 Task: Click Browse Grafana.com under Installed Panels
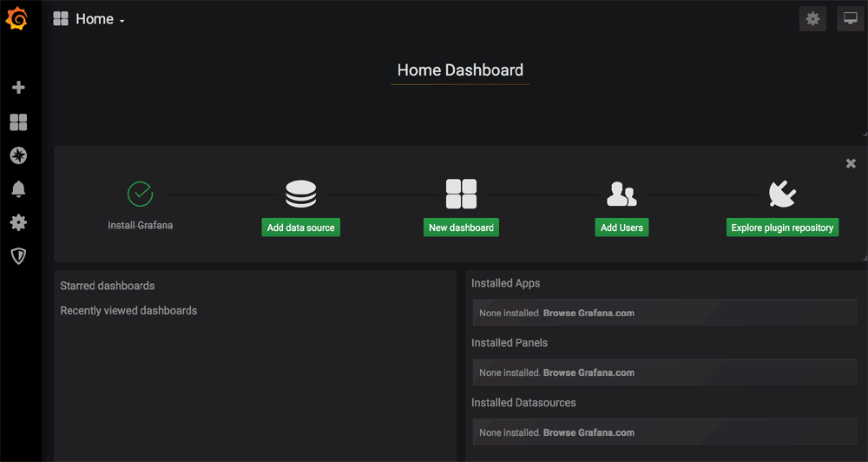tap(589, 373)
